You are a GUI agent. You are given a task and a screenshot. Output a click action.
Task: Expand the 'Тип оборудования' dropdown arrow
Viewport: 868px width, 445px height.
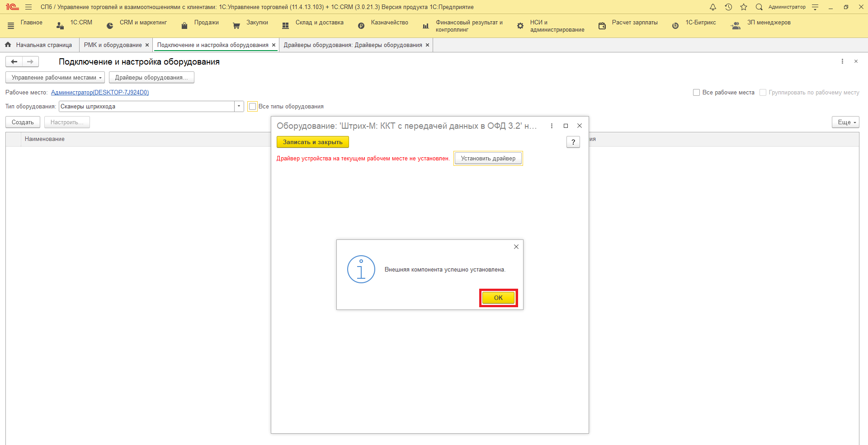click(x=239, y=107)
